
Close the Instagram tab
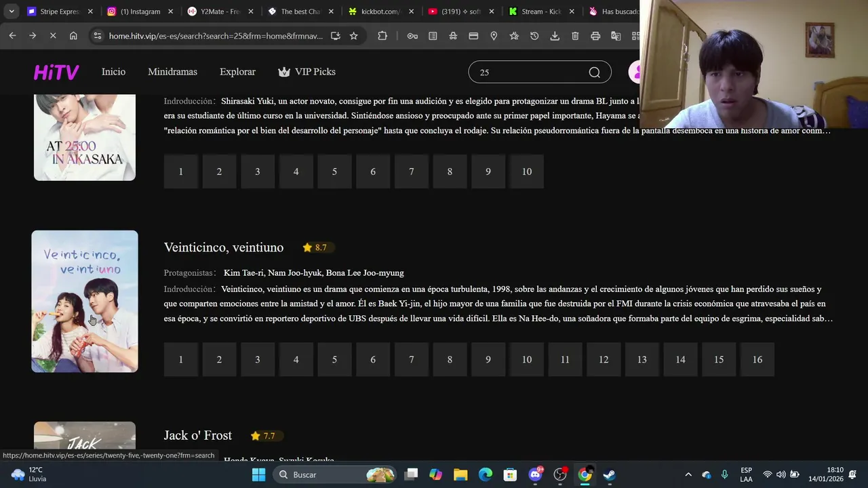[171, 12]
